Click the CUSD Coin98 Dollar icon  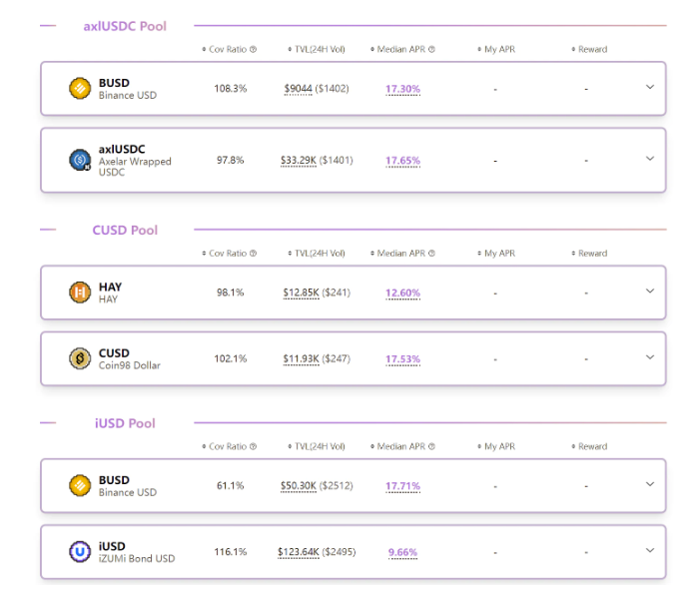(80, 358)
